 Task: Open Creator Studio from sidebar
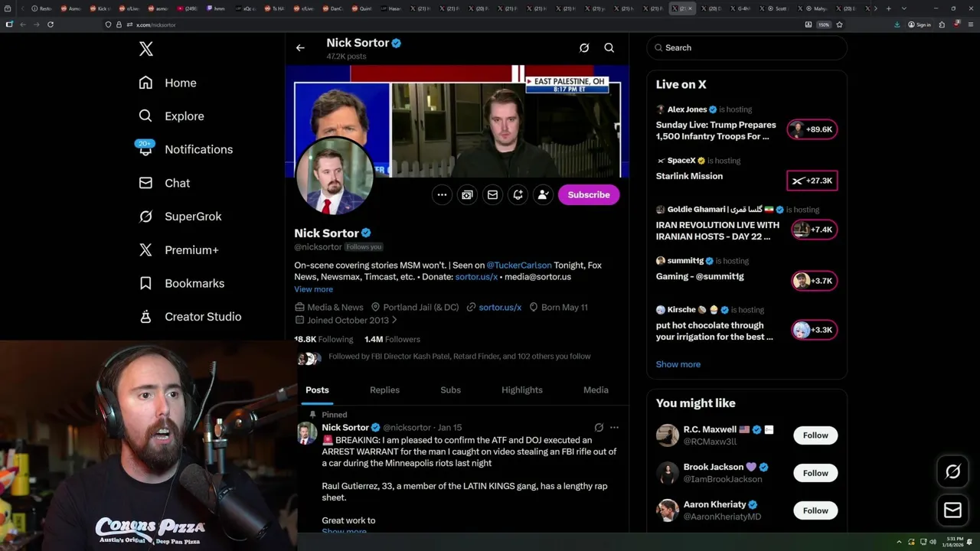(189, 317)
